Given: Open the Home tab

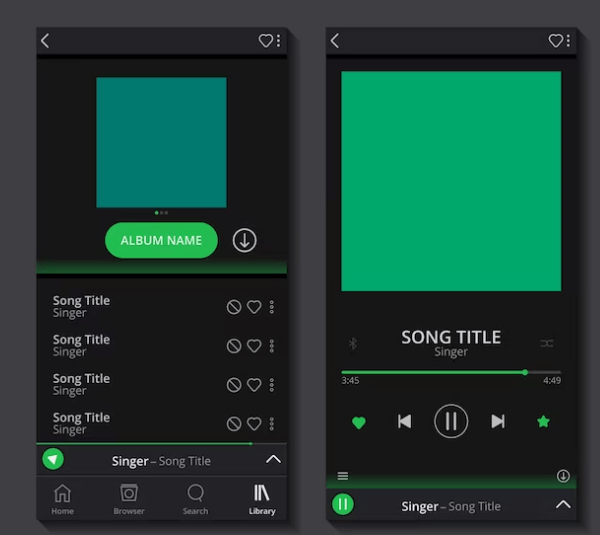Looking at the screenshot, I should pos(62,497).
